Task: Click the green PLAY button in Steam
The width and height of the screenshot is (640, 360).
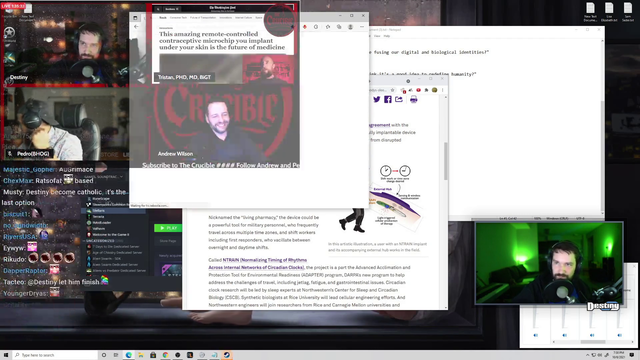Action: (168, 228)
